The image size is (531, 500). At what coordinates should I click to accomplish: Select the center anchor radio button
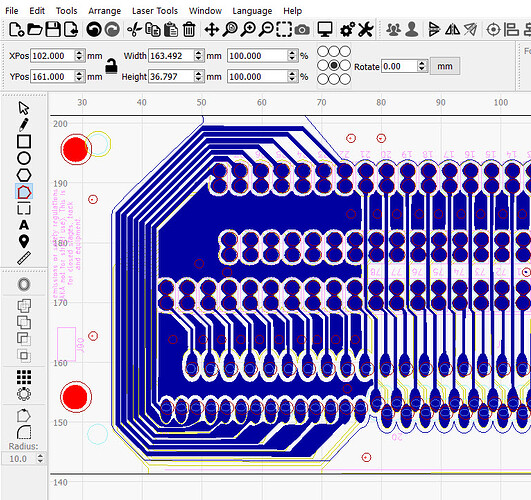[x=334, y=65]
